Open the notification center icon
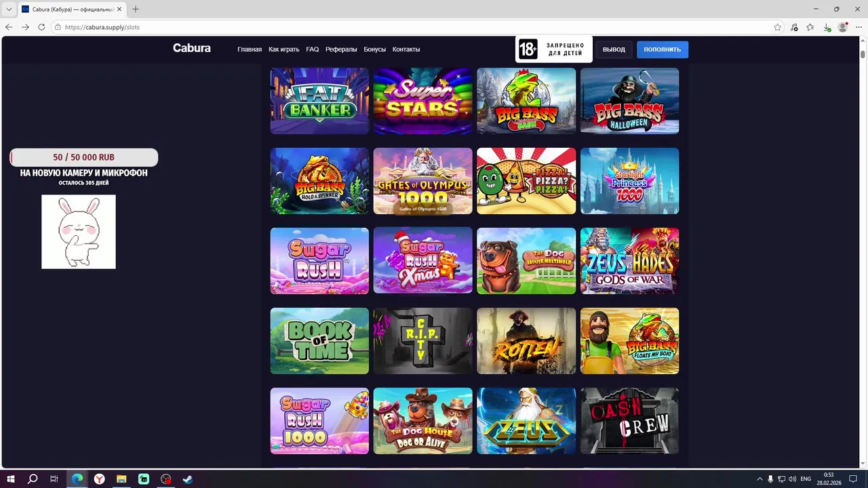Image resolution: width=868 pixels, height=488 pixels. pyautogui.click(x=853, y=479)
